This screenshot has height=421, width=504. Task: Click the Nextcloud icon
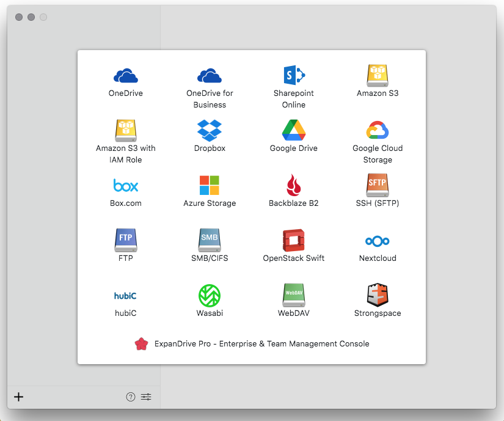coord(378,241)
